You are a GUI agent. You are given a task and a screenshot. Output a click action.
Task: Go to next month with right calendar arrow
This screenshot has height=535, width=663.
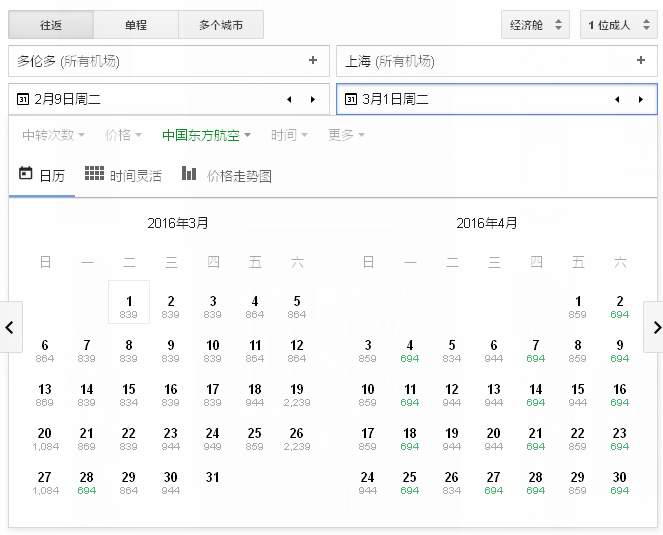click(653, 327)
